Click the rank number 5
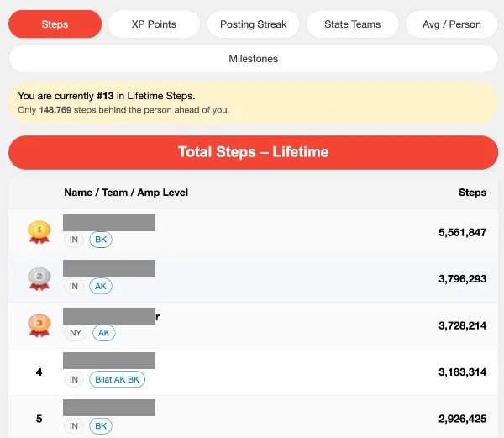Viewport: 504px width, 438px height. click(x=39, y=419)
